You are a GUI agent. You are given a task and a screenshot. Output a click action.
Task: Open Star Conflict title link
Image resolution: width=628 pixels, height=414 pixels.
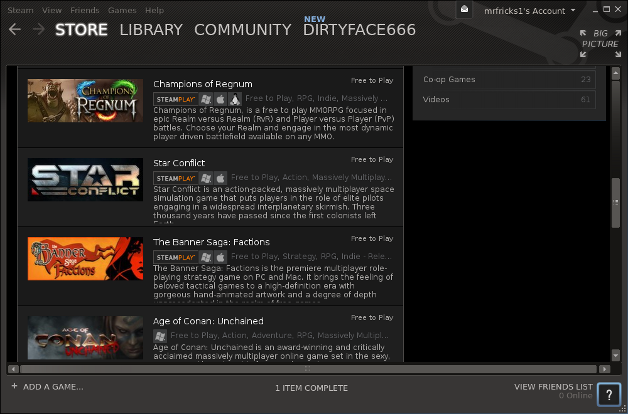(179, 163)
